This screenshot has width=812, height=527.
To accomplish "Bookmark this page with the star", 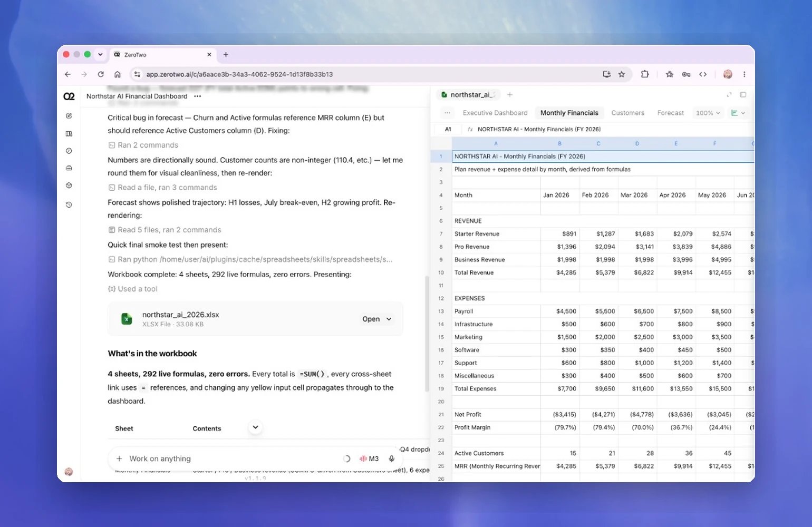I will [x=622, y=74].
